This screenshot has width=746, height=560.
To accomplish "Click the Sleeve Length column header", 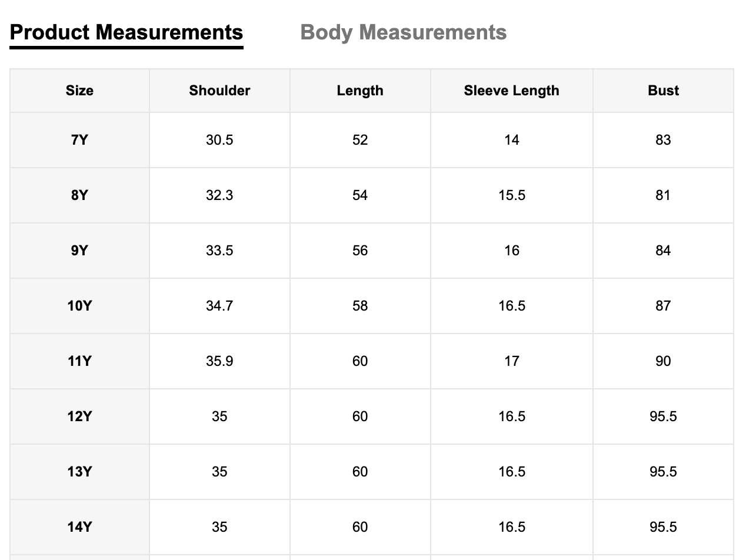I will [511, 91].
